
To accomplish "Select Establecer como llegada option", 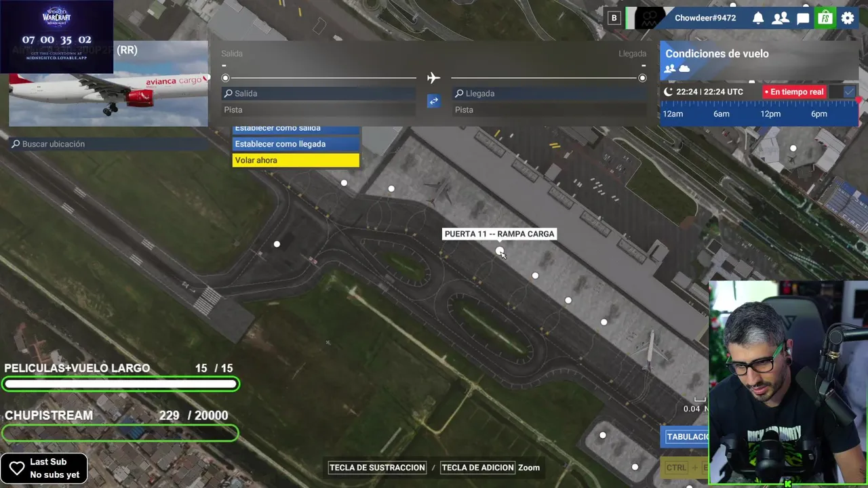I will (x=296, y=144).
